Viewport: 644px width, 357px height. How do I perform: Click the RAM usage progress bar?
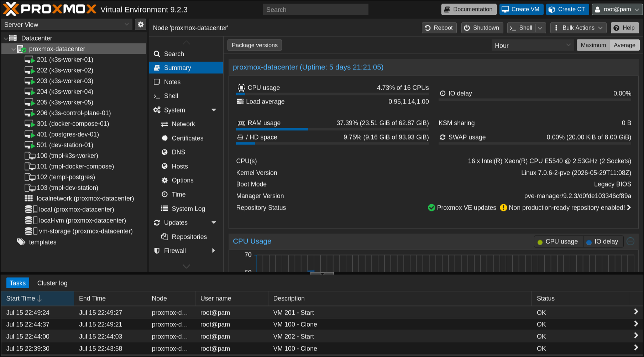333,129
